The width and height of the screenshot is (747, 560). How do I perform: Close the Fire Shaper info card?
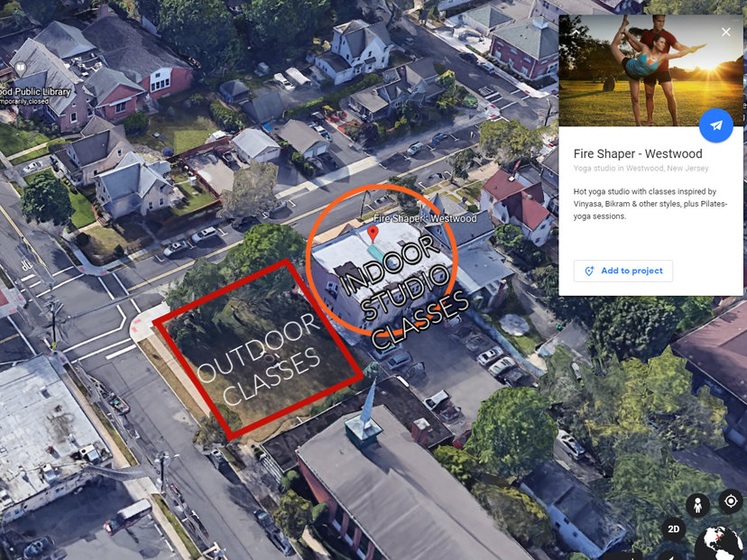725,32
